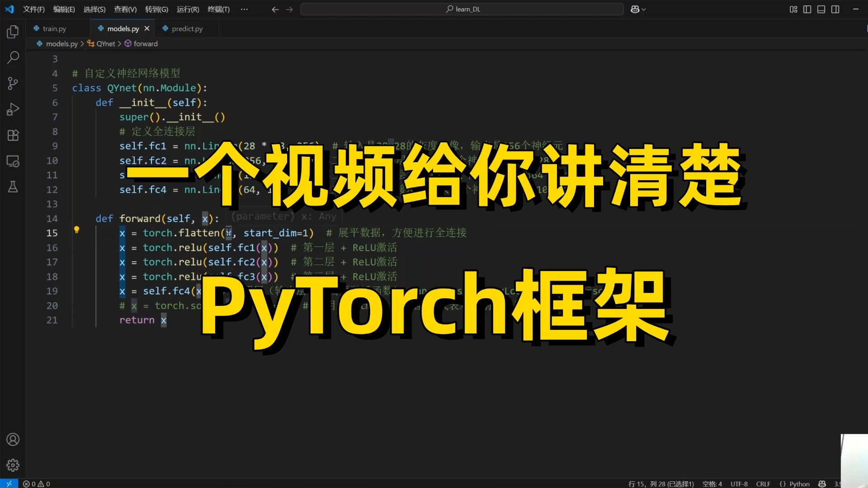Open the Extensions view

coord(13,135)
